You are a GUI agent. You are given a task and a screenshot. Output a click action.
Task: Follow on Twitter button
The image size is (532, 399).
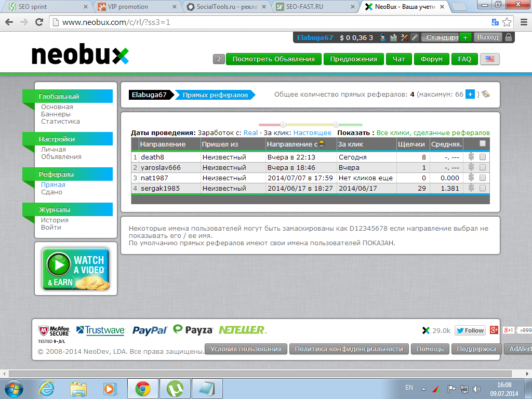470,330
